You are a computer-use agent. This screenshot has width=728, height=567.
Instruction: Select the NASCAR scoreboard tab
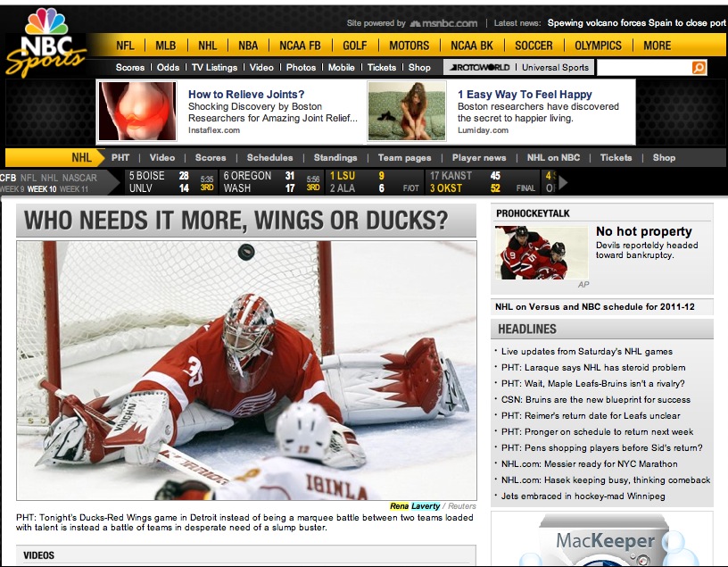pos(79,178)
